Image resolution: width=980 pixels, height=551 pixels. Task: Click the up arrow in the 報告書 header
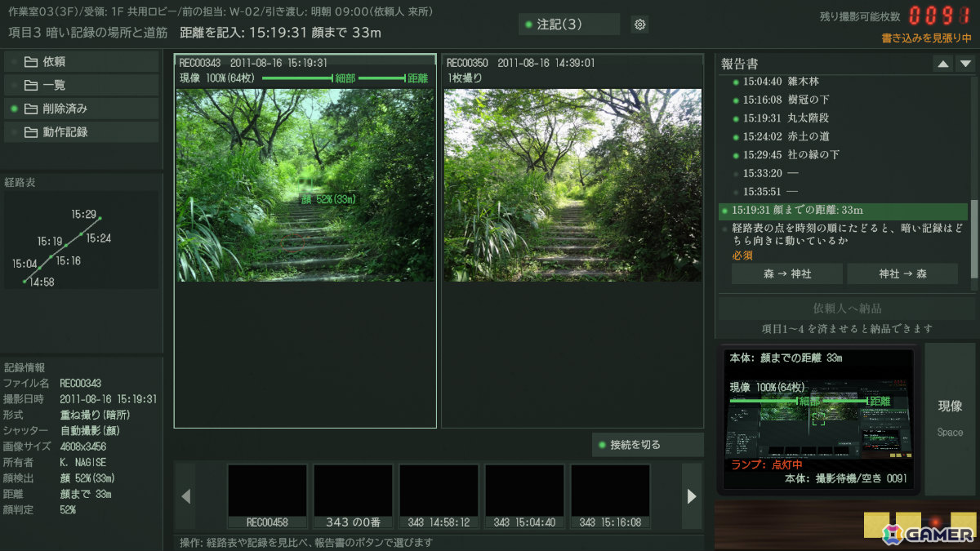pos(943,64)
